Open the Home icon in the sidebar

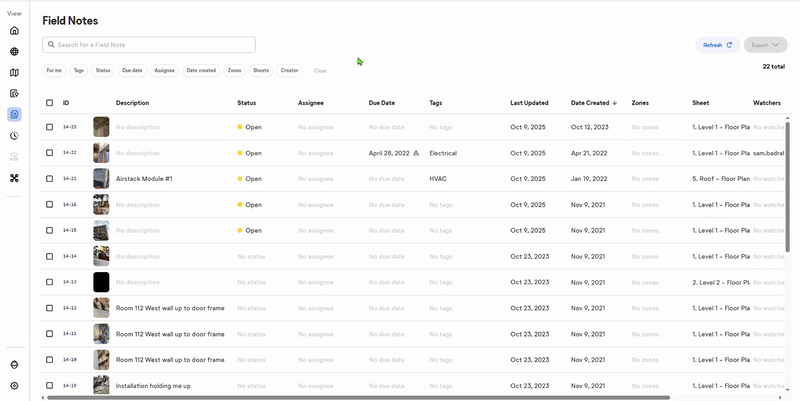(x=14, y=31)
